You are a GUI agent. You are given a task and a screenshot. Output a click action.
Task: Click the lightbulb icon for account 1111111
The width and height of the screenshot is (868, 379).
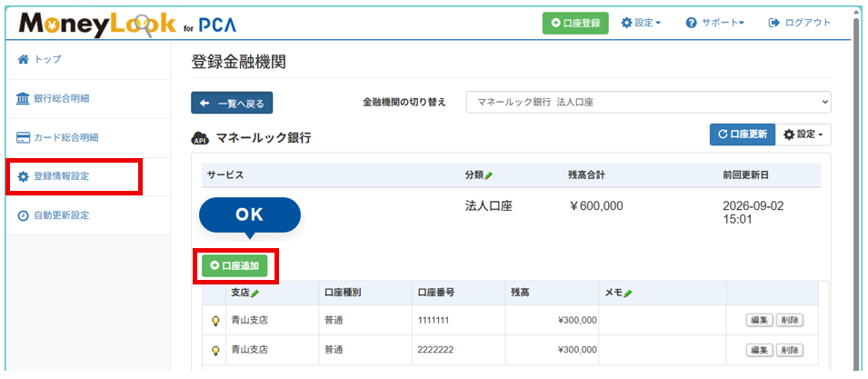click(215, 320)
